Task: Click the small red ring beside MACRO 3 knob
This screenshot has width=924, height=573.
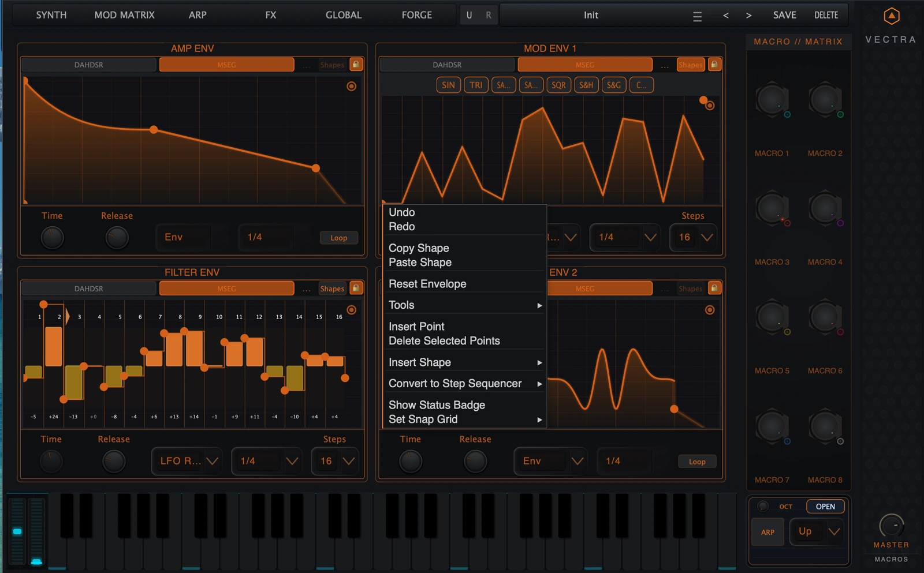Action: pos(787,223)
